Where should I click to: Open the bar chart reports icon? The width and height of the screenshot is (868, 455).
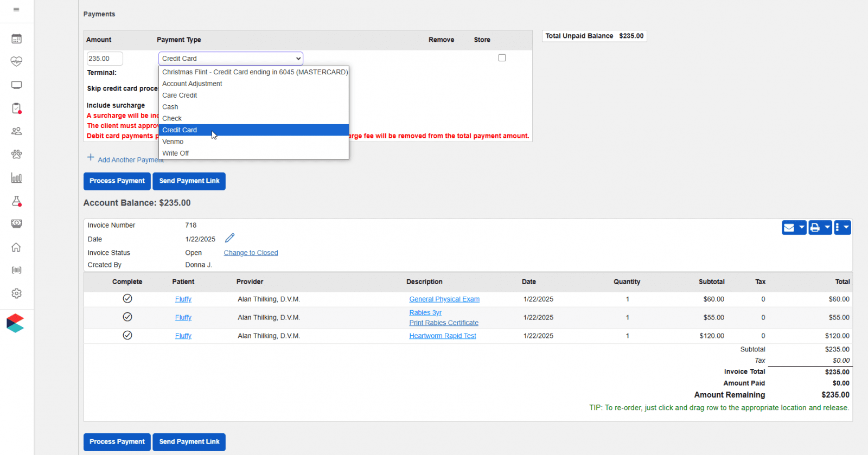(16, 178)
